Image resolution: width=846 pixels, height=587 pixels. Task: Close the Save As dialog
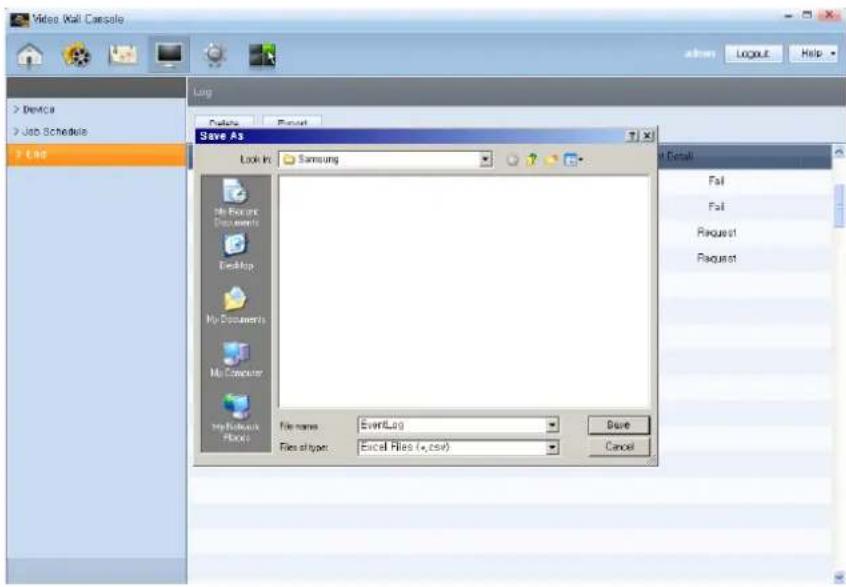coord(647,136)
